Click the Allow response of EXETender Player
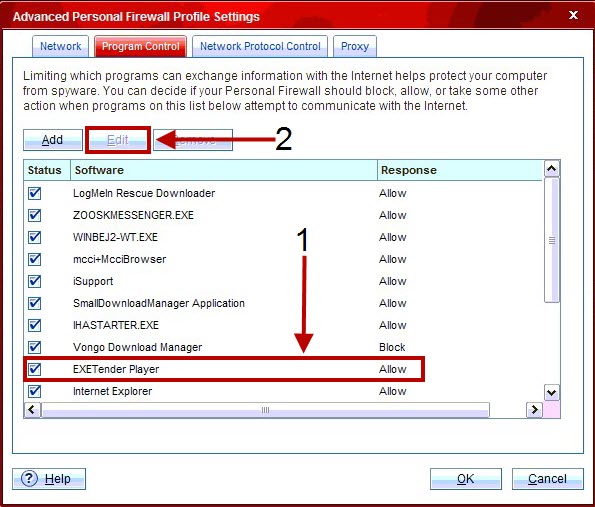This screenshot has width=595, height=507. [x=392, y=369]
